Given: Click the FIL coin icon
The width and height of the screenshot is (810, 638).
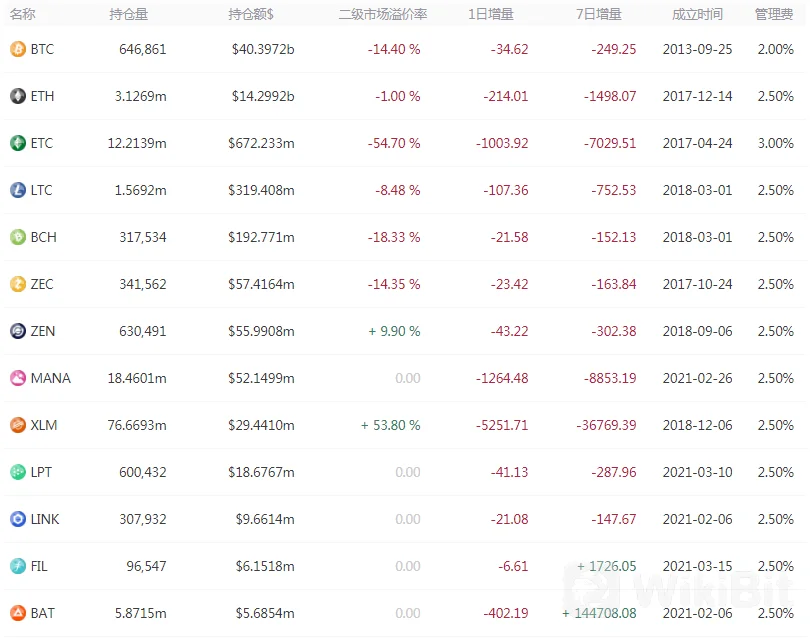Looking at the screenshot, I should click(x=18, y=566).
